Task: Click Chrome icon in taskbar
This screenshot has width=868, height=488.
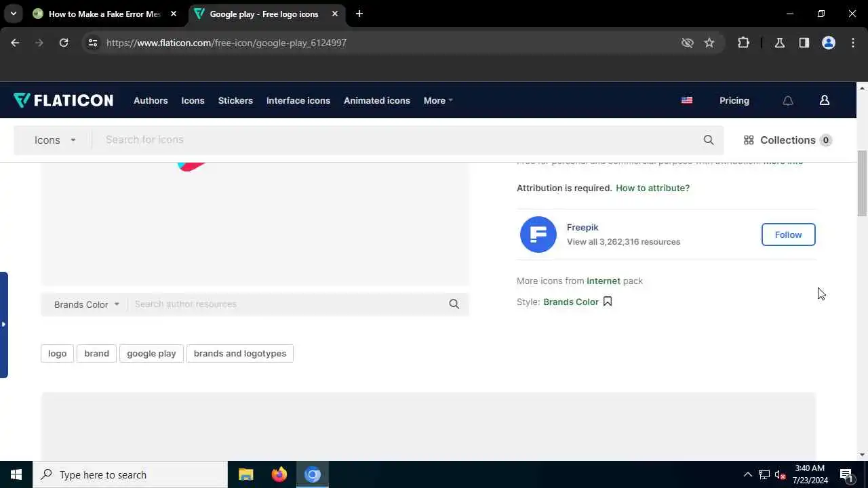Action: [313, 474]
